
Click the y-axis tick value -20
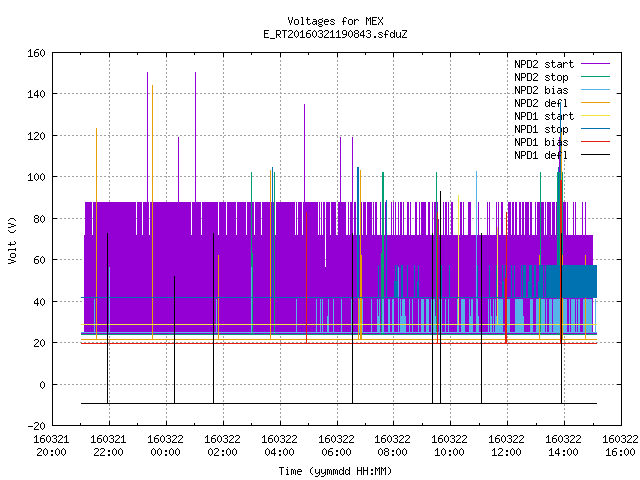(x=36, y=426)
